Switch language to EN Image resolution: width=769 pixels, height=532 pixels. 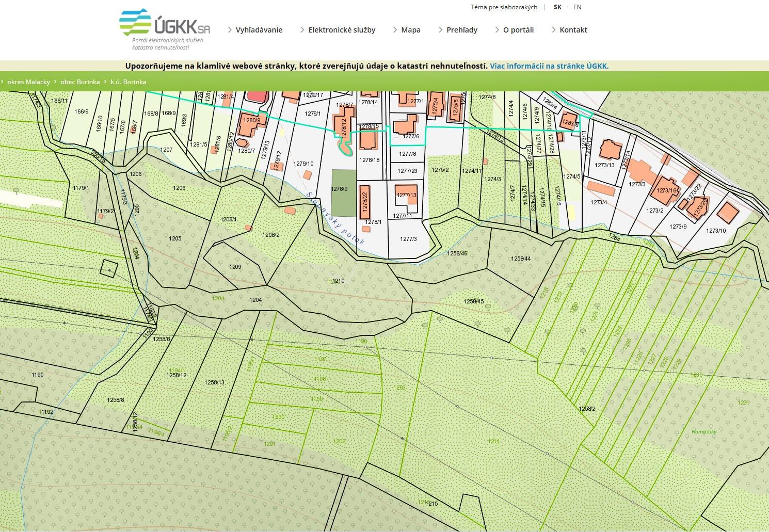[577, 7]
